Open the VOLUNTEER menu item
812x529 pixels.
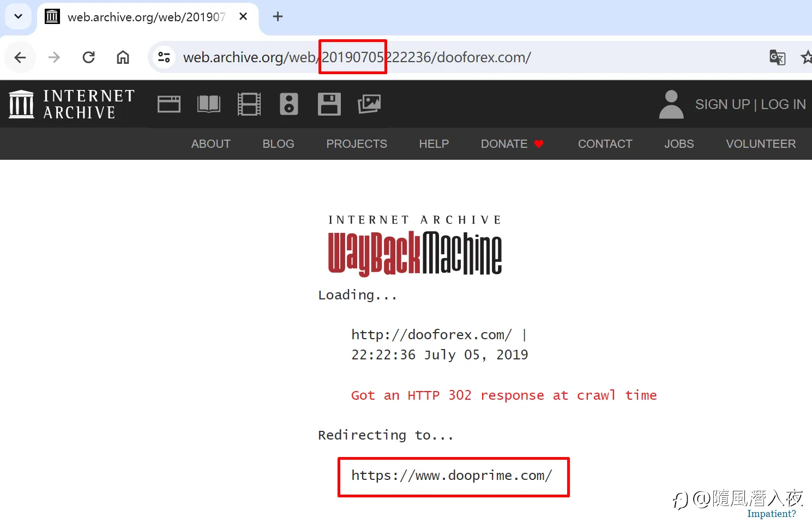[761, 144]
